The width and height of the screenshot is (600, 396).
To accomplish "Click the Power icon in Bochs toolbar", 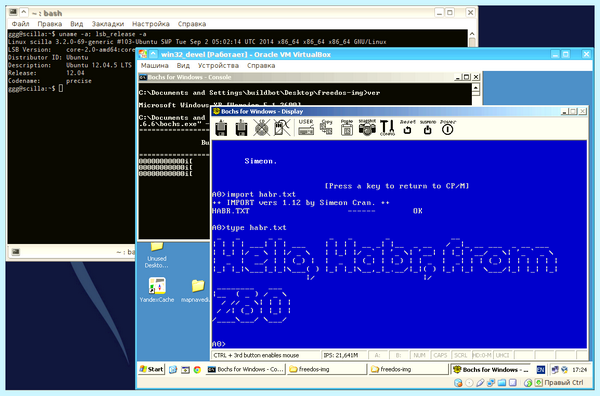I will point(447,127).
